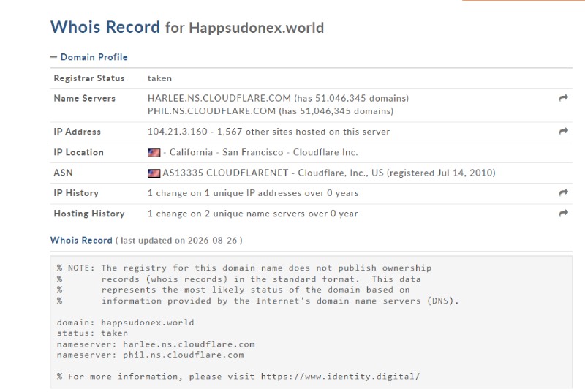Click AS13335 CLOUDFLARENET ASN text
This screenshot has height=392, width=585.
click(225, 173)
